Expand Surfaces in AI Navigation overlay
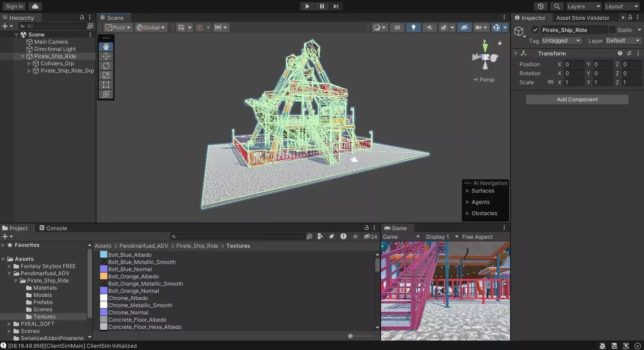Image resolution: width=644 pixels, height=350 pixels. pos(468,191)
